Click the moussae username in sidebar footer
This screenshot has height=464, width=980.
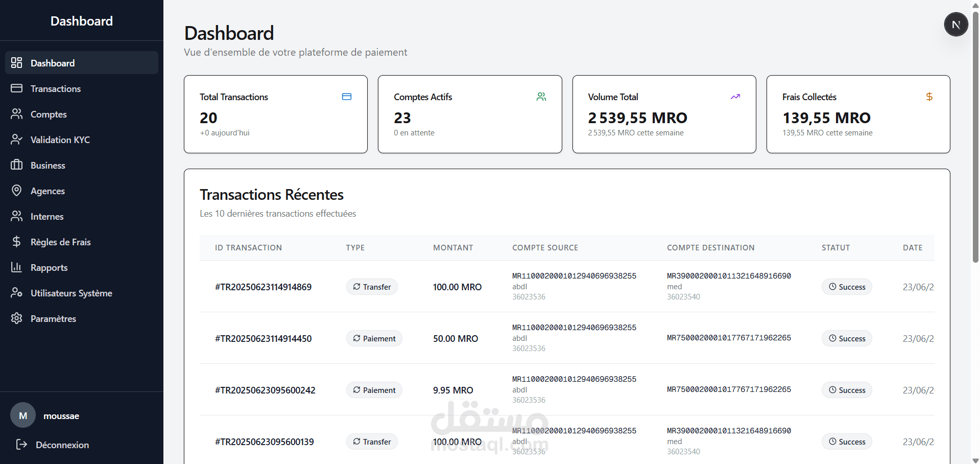[x=61, y=415]
